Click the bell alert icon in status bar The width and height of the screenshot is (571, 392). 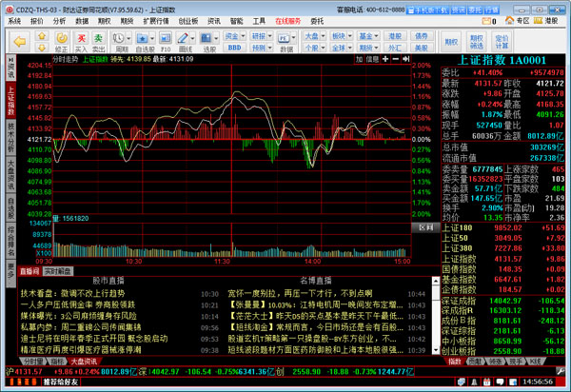point(474,382)
